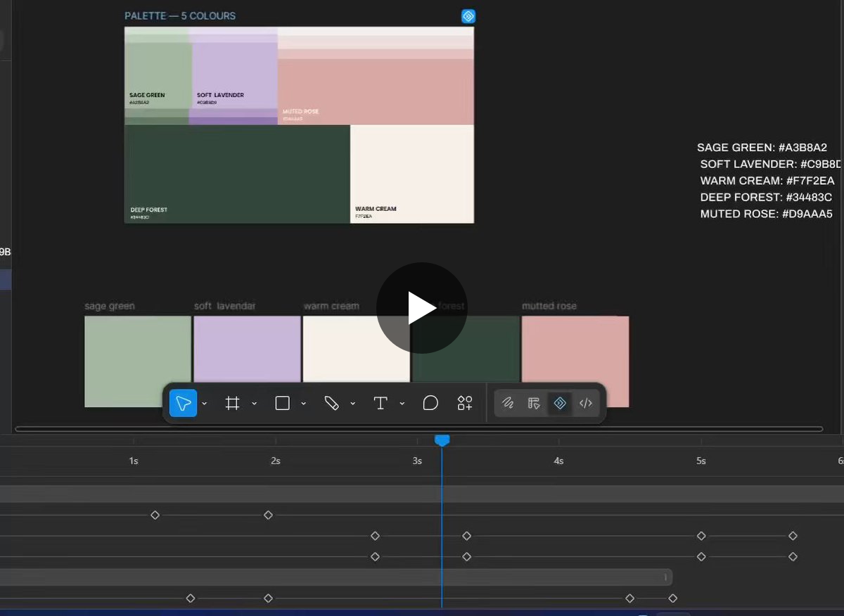Play the video with the center play button
Screen dimensions: 844x616
(422, 308)
